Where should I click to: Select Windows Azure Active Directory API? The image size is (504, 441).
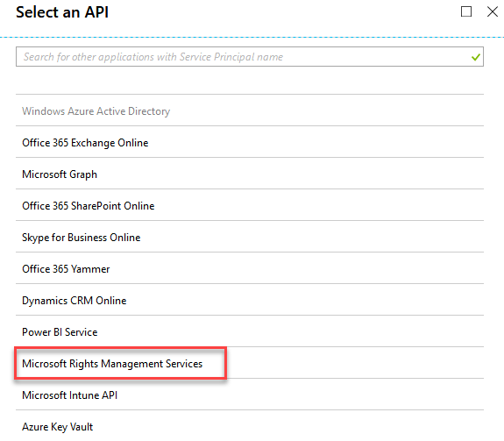click(250, 110)
